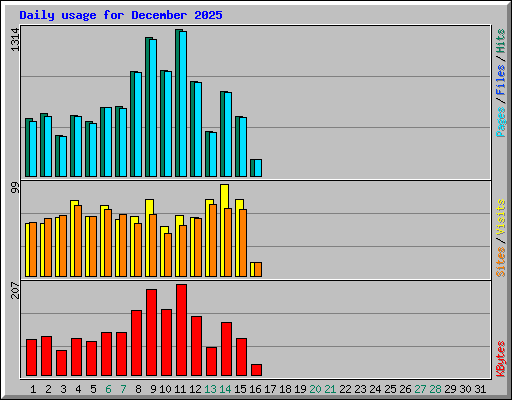
Task: Select day 15 on the date axis
Action: click(240, 389)
